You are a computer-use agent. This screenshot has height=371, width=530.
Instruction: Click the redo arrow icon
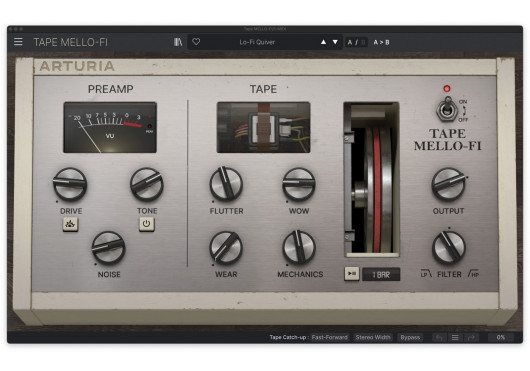(x=472, y=337)
